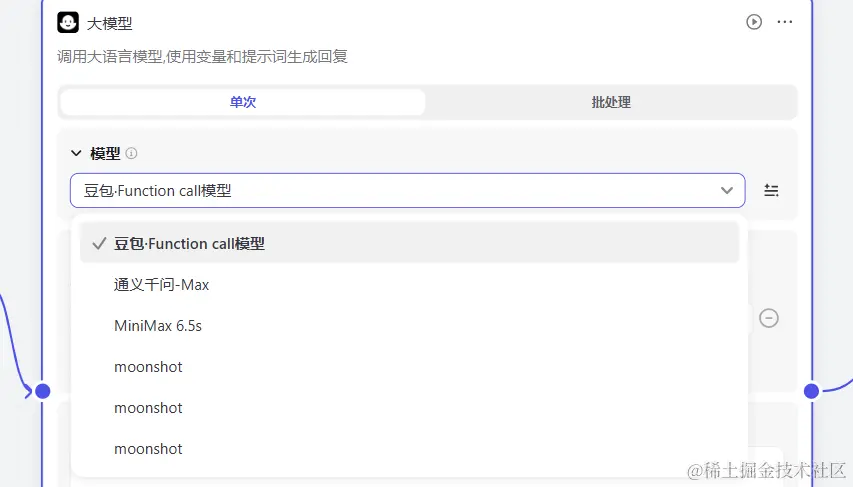This screenshot has width=853, height=487.
Task: Click the 大模型 node avatar icon
Action: (68, 22)
